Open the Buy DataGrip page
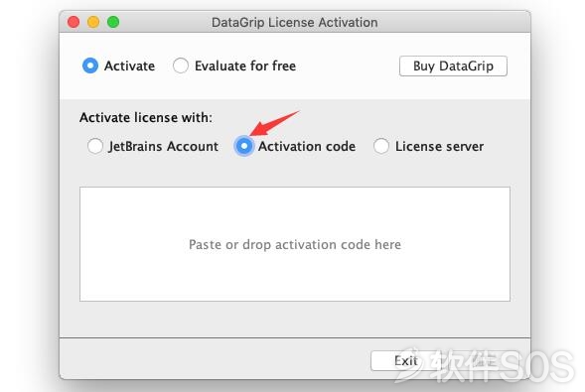Image resolution: width=585 pixels, height=392 pixels. pyautogui.click(x=453, y=65)
